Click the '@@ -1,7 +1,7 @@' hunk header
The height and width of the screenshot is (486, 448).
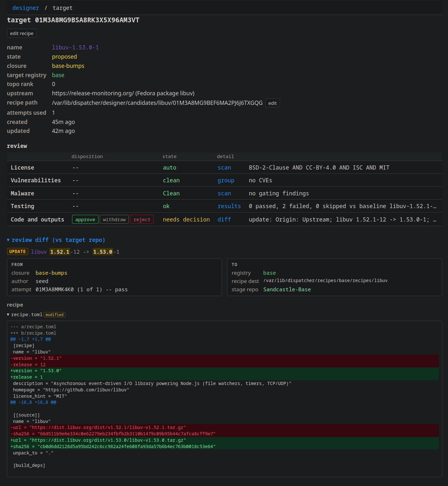click(31, 339)
